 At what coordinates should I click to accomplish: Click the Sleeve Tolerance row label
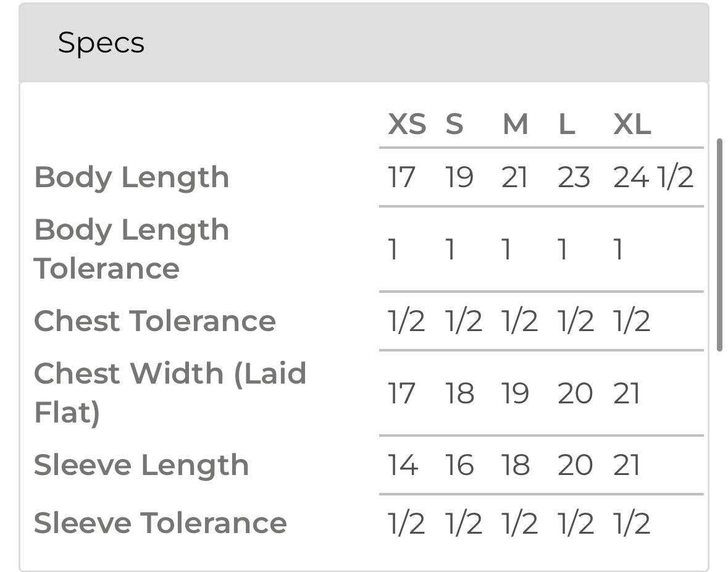(160, 523)
